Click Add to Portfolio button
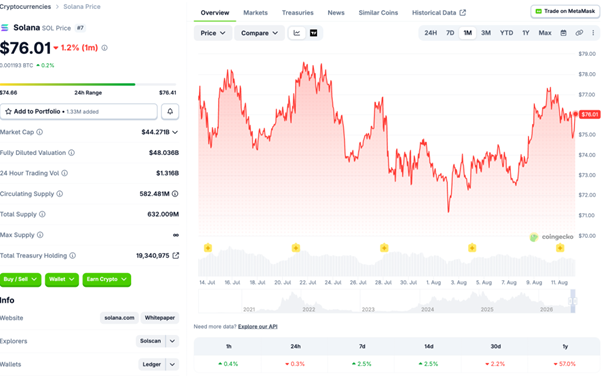This screenshot has height=376, width=602. pos(79,111)
